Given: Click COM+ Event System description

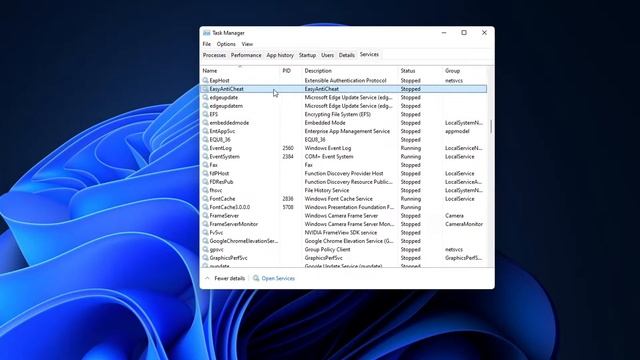Looking at the screenshot, I should point(329,156).
